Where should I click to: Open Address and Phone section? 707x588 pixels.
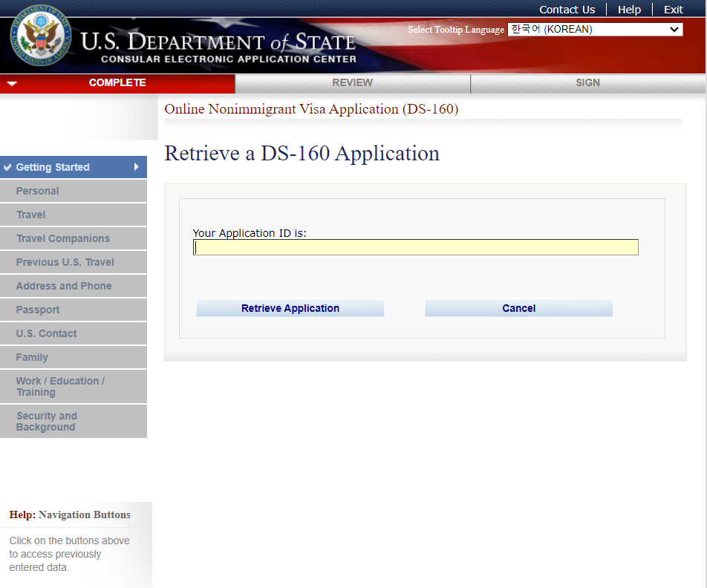[x=74, y=286]
